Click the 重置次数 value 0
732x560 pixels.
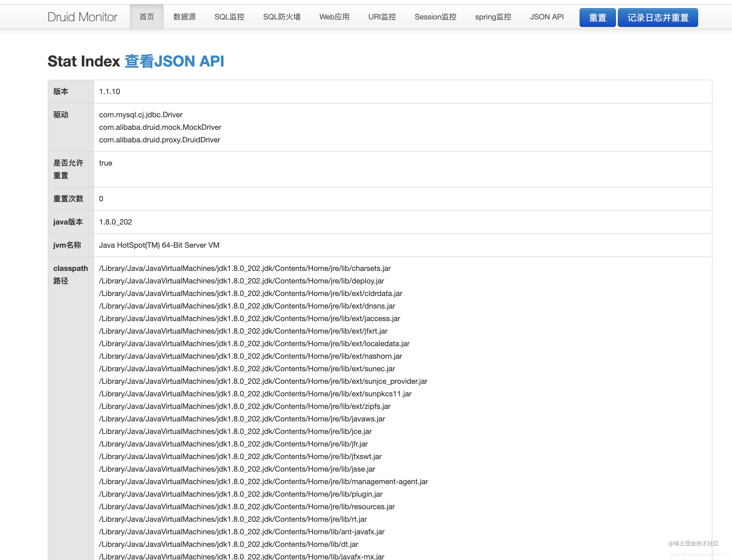coord(101,199)
